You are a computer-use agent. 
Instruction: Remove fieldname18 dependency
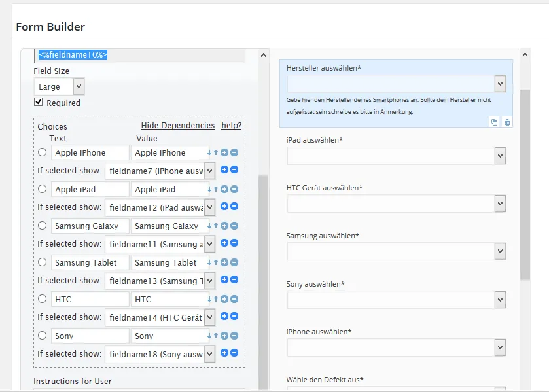[x=234, y=353]
